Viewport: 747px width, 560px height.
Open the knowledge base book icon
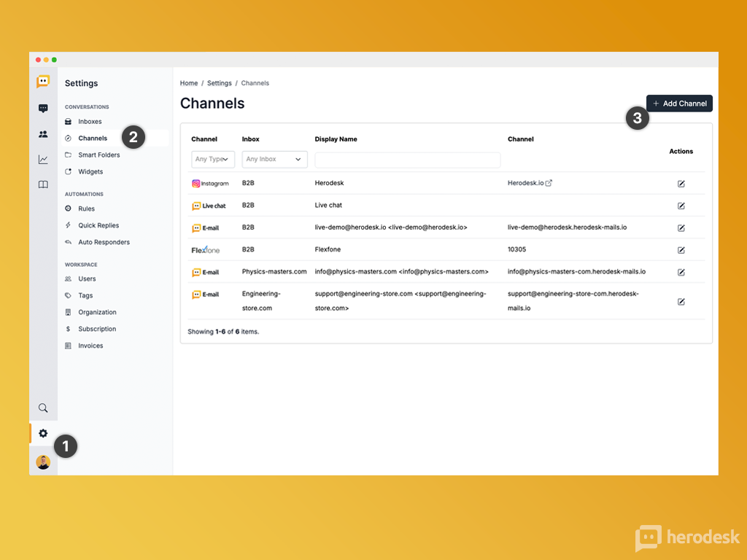point(43,184)
